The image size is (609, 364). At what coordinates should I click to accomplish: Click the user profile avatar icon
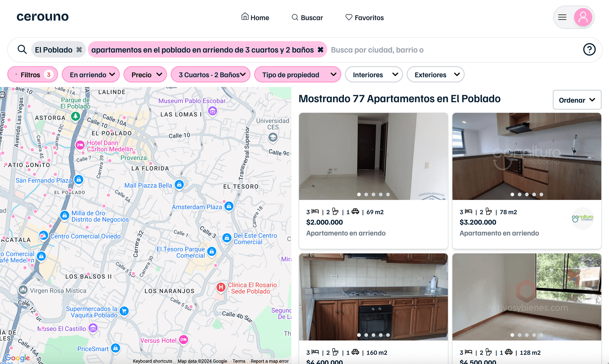(583, 17)
